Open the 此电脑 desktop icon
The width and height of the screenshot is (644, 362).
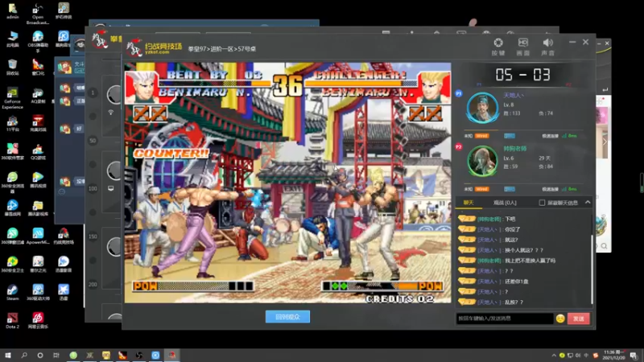tap(12, 39)
